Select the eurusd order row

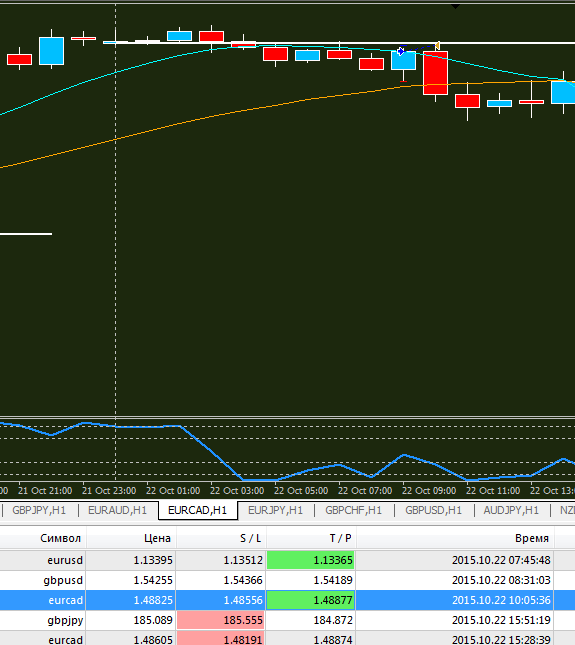(x=288, y=560)
